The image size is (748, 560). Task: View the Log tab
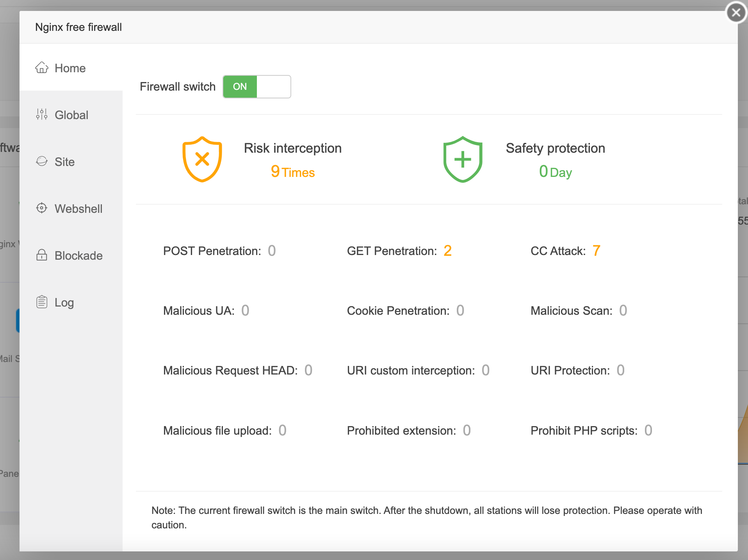(x=64, y=303)
